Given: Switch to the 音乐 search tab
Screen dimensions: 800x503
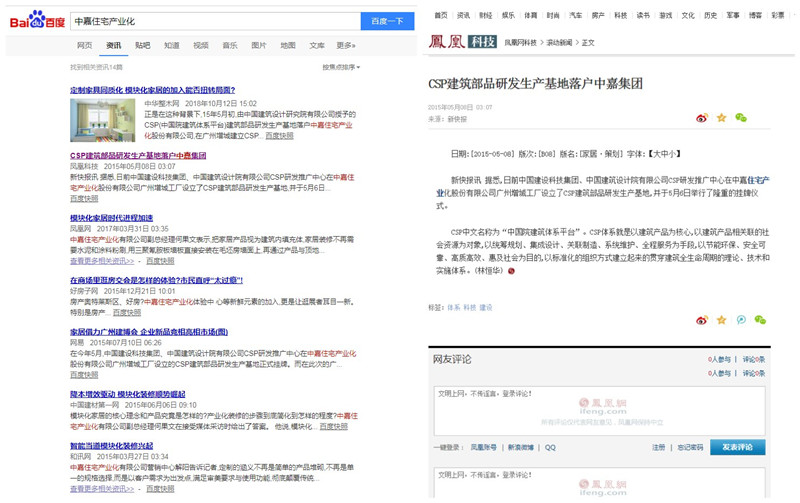Looking at the screenshot, I should (230, 45).
